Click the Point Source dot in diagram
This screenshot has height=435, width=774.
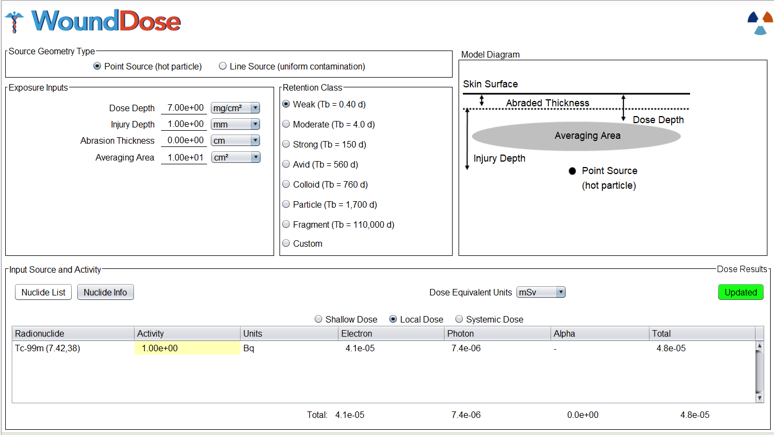[x=572, y=171]
